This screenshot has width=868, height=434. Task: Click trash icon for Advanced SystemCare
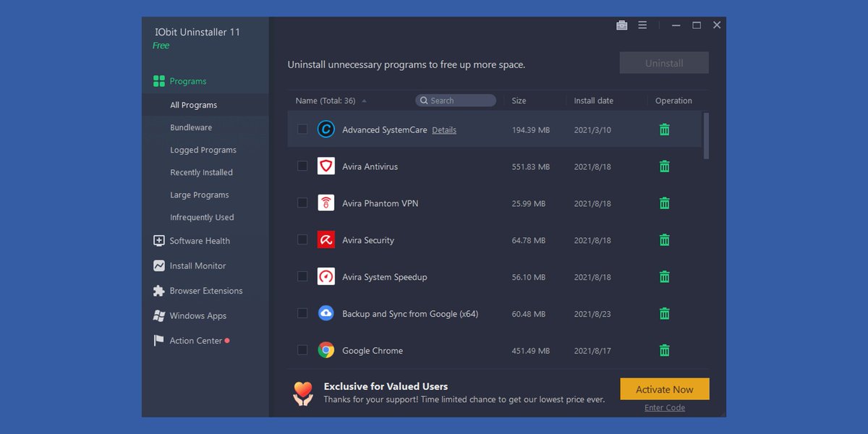click(664, 129)
